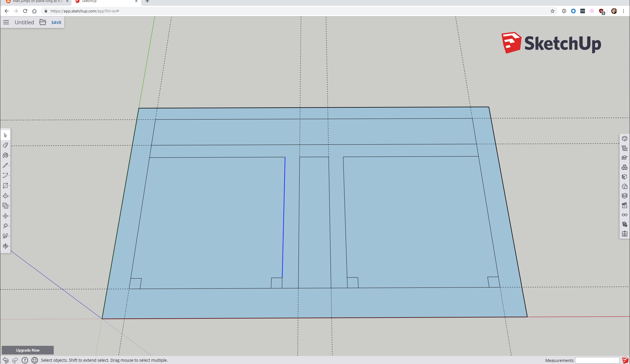Select the Paint Bucket tool

(5, 155)
